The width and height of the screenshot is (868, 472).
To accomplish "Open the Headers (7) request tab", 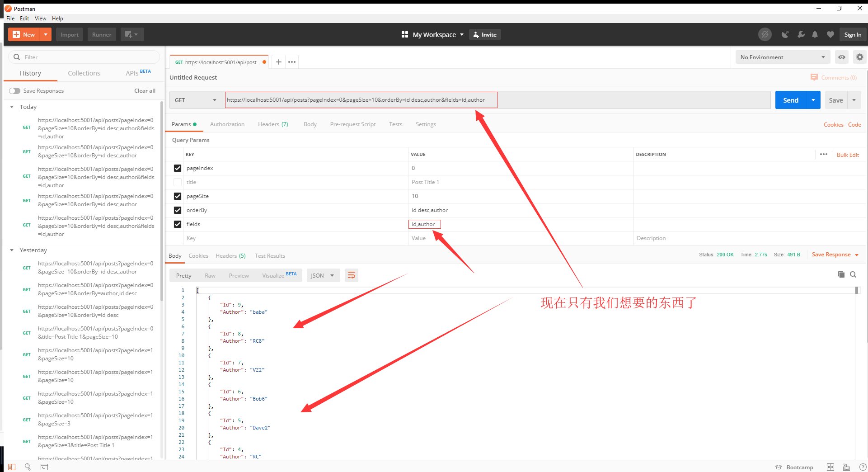I will coord(273,124).
